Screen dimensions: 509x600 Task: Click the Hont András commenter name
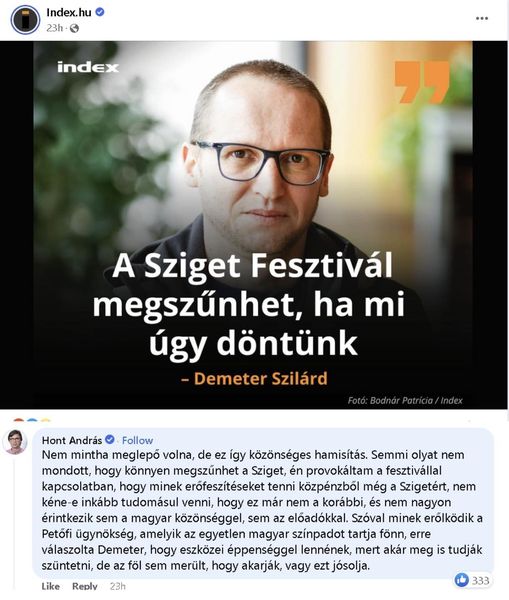coord(72,440)
